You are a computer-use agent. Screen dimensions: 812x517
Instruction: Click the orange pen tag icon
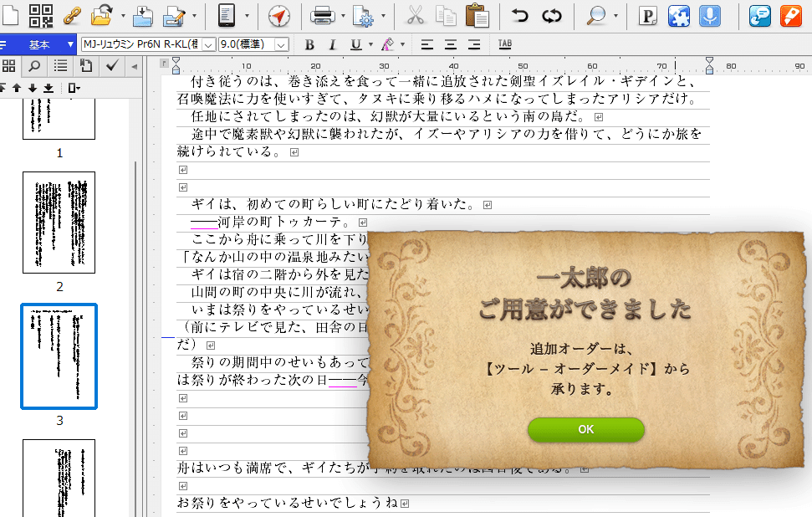(791, 16)
